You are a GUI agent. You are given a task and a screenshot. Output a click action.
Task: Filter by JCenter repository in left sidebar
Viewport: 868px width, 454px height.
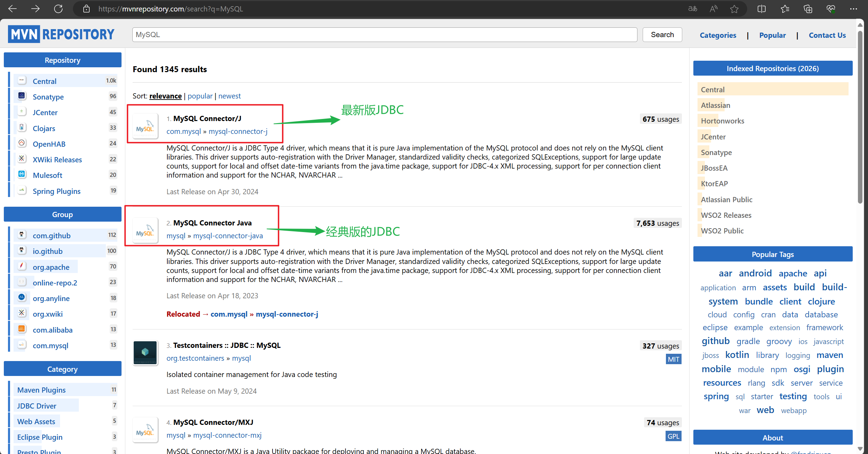[45, 113]
